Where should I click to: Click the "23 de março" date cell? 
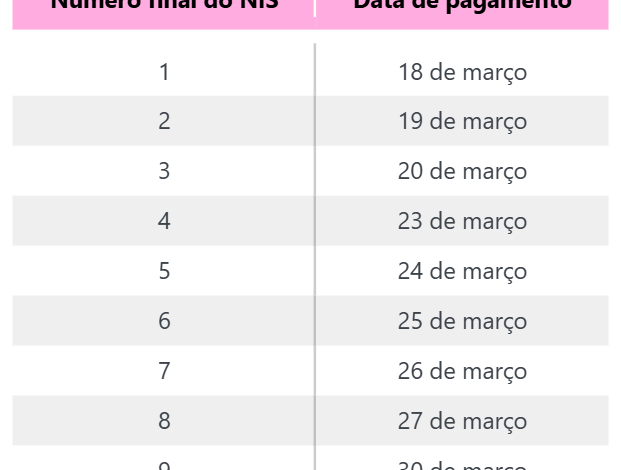[462, 221]
